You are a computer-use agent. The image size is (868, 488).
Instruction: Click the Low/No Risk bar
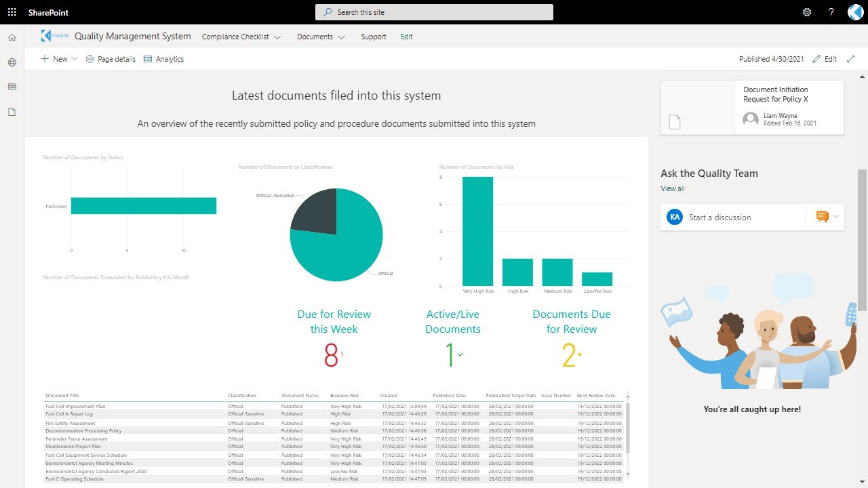597,279
